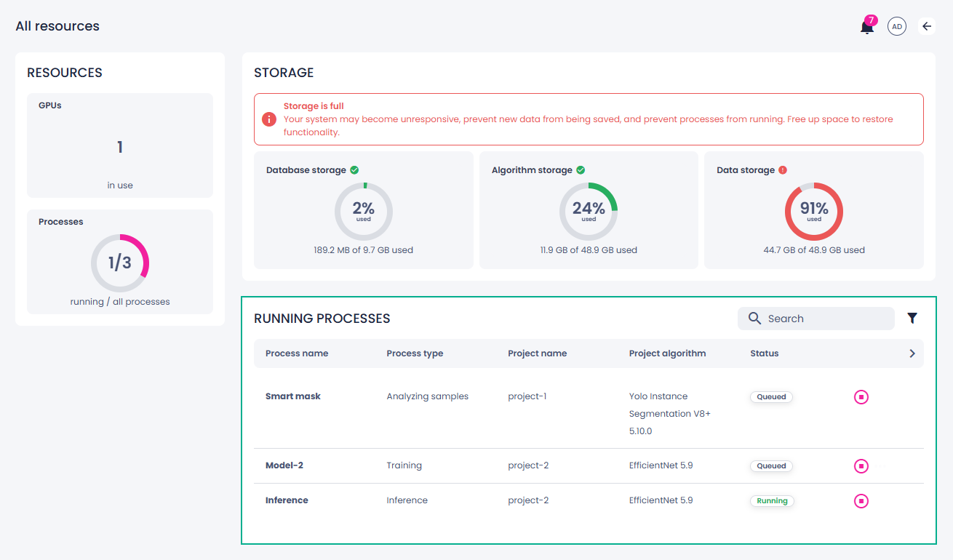
Task: Open the notifications bell
Action: (866, 27)
